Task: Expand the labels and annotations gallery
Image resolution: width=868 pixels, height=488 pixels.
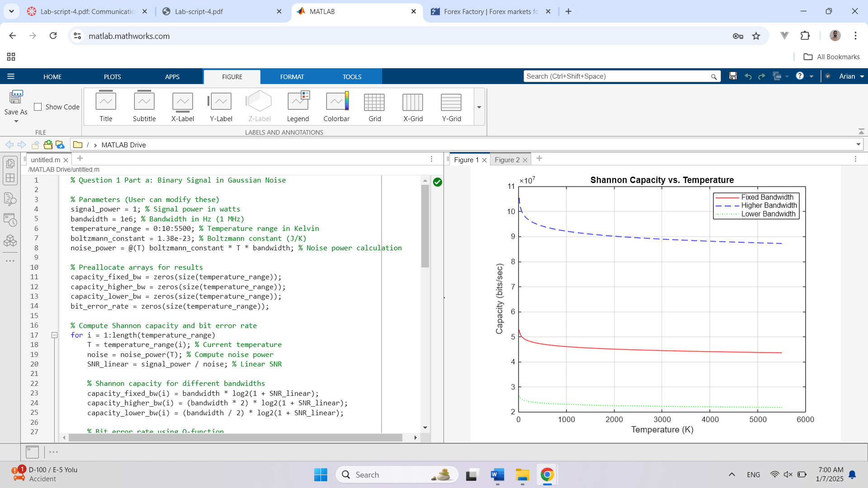Action: pyautogui.click(x=479, y=107)
